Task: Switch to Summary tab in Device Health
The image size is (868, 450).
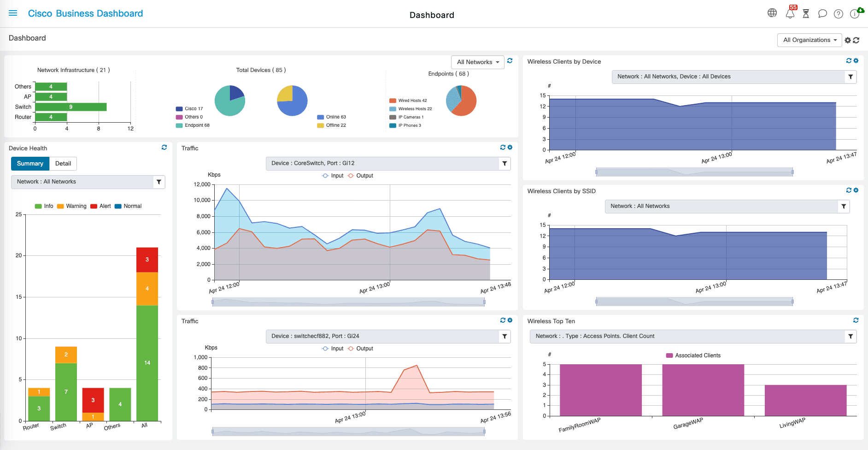Action: click(30, 164)
